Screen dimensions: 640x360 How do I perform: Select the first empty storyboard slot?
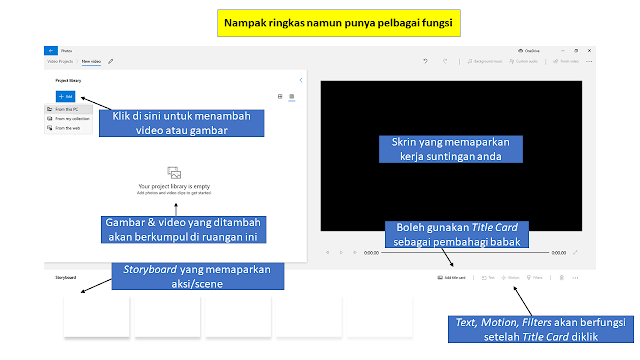pyautogui.click(x=97, y=317)
